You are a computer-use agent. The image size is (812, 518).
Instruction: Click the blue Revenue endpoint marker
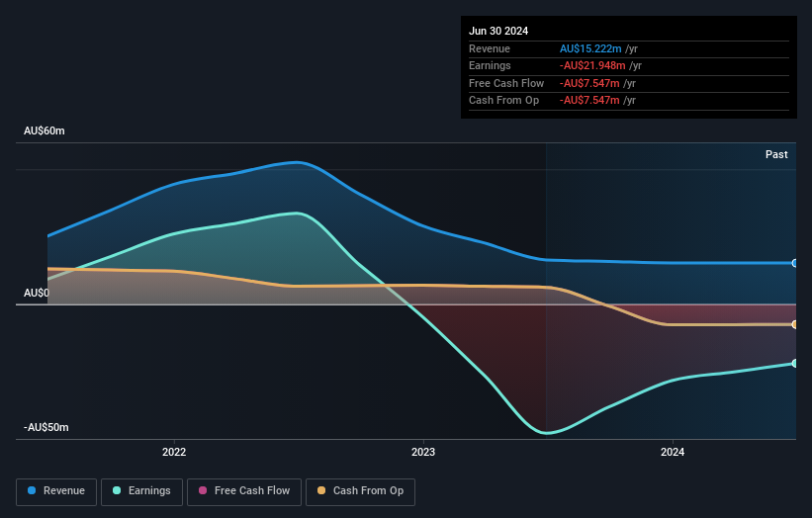[795, 263]
